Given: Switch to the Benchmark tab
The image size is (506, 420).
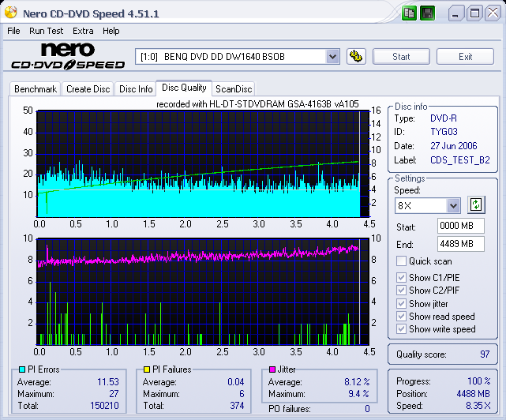Looking at the screenshot, I should 36,89.
